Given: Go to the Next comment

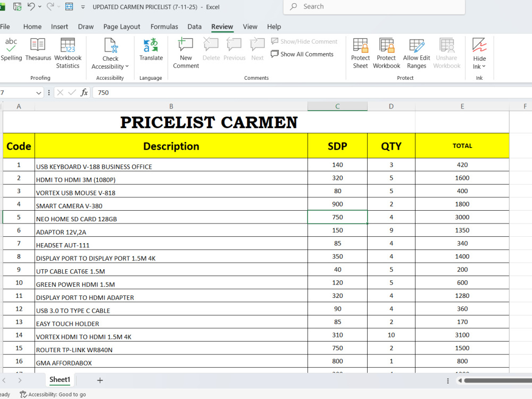Looking at the screenshot, I should click(x=257, y=49).
